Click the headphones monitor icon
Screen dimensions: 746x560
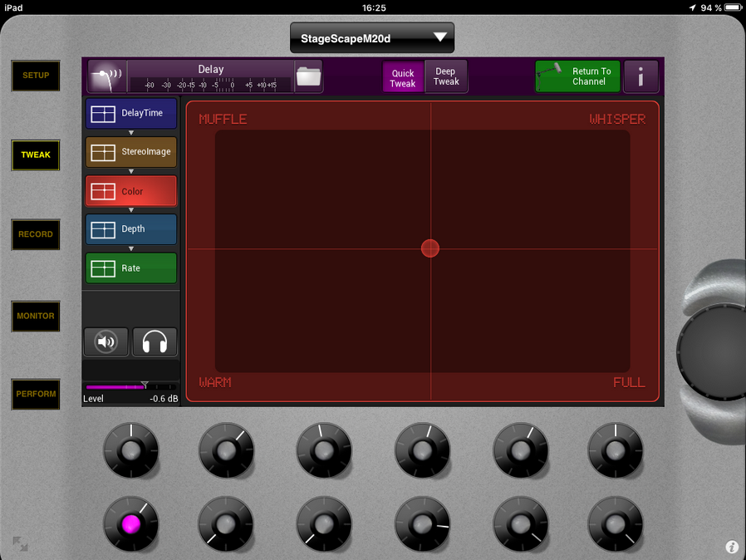click(x=155, y=341)
